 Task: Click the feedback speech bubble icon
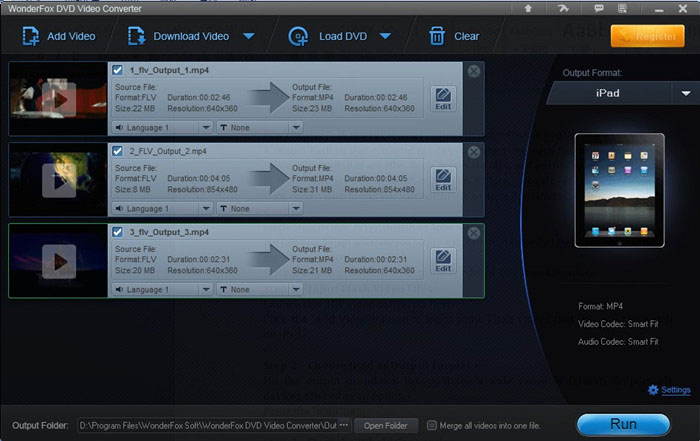[599, 8]
